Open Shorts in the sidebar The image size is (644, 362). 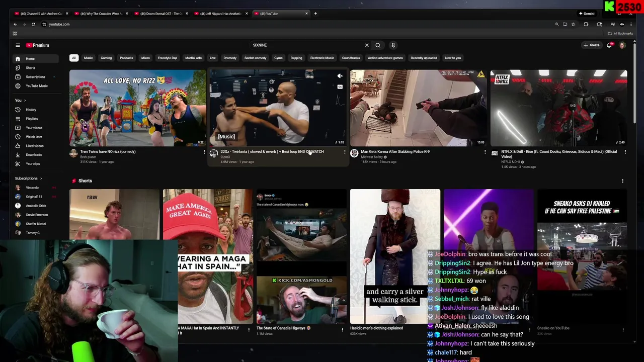[x=36, y=68]
